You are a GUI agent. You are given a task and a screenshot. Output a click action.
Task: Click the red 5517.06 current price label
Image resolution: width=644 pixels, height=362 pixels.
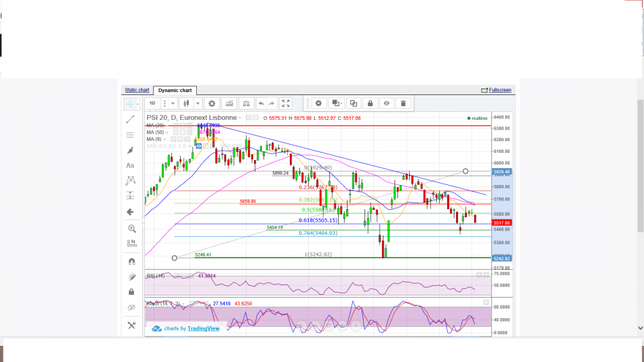[x=501, y=223]
